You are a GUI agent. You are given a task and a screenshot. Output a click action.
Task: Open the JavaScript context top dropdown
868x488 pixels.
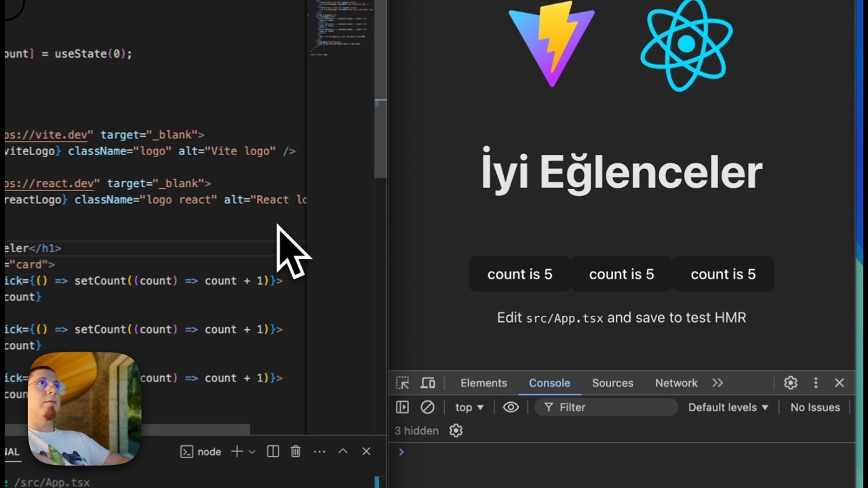click(x=469, y=407)
